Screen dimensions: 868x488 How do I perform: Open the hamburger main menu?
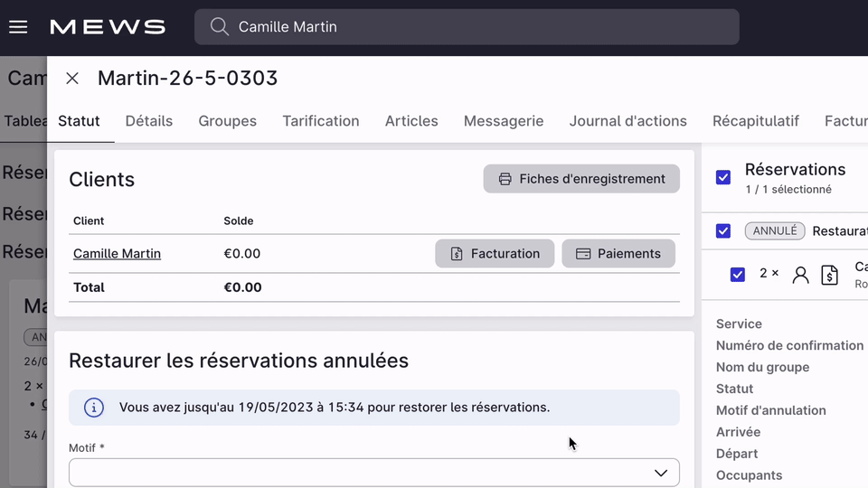tap(18, 27)
